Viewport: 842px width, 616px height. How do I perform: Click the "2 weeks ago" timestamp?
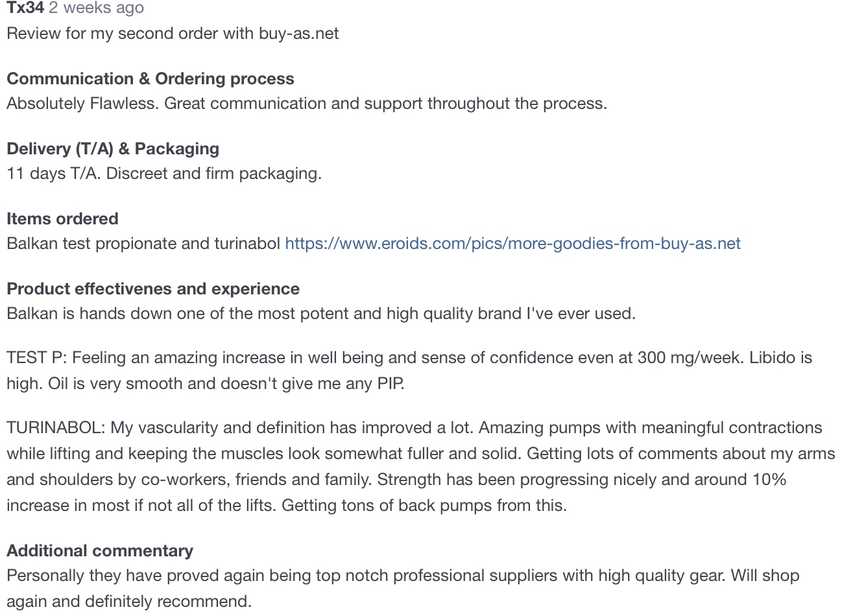point(96,8)
